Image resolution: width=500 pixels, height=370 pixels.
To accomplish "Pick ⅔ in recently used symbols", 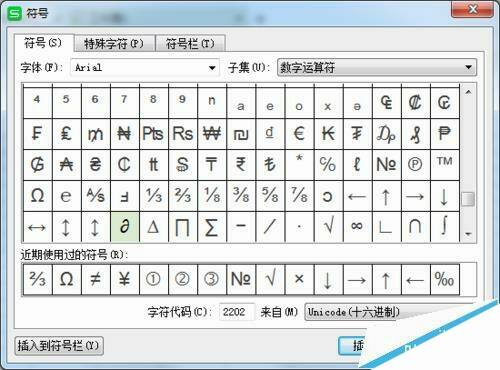I will (x=37, y=279).
